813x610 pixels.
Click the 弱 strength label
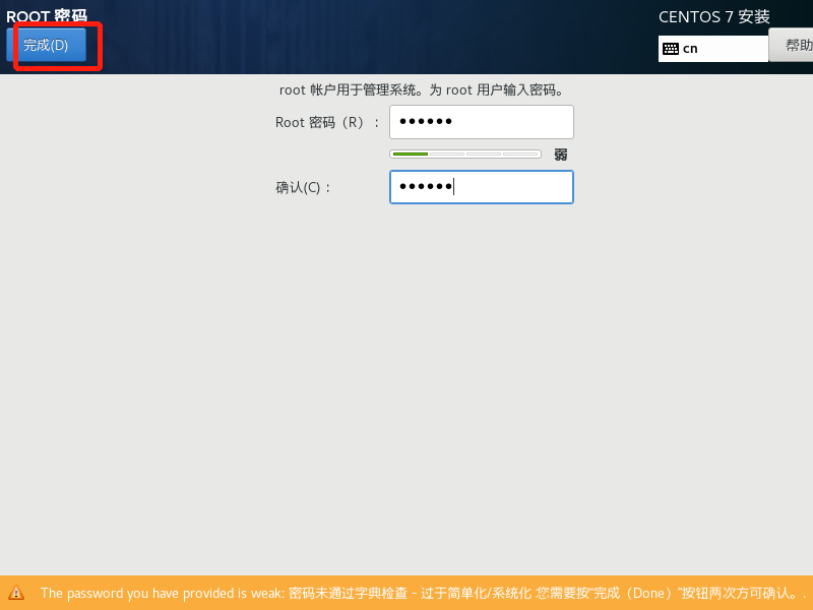(x=560, y=155)
